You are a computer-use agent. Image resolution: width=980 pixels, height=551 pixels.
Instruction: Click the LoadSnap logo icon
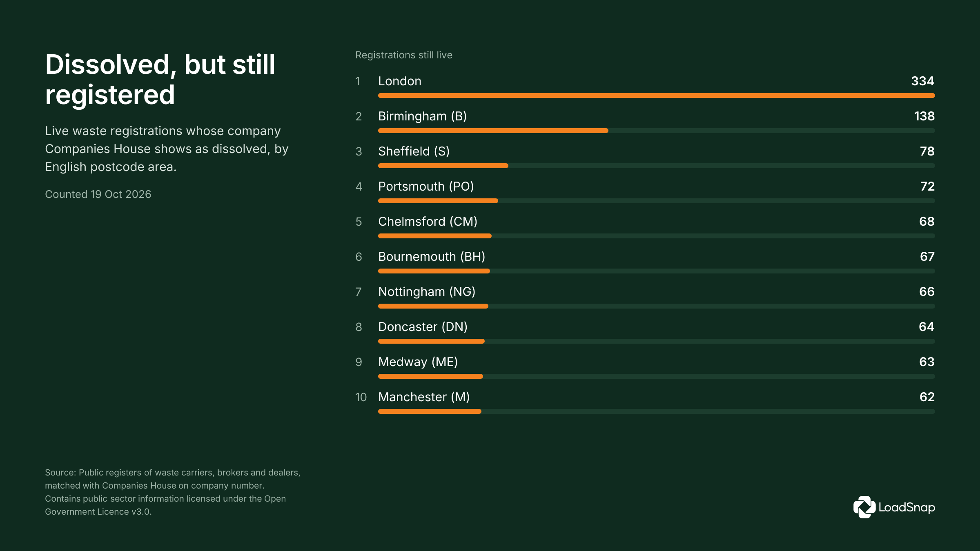pyautogui.click(x=864, y=507)
